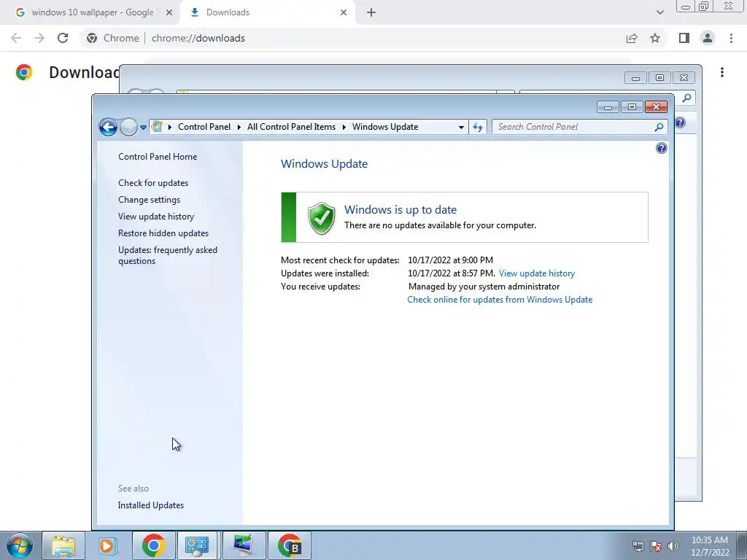The height and width of the screenshot is (560, 747).
Task: Open Downloads page three-dot more actions menu
Action: coord(722,72)
